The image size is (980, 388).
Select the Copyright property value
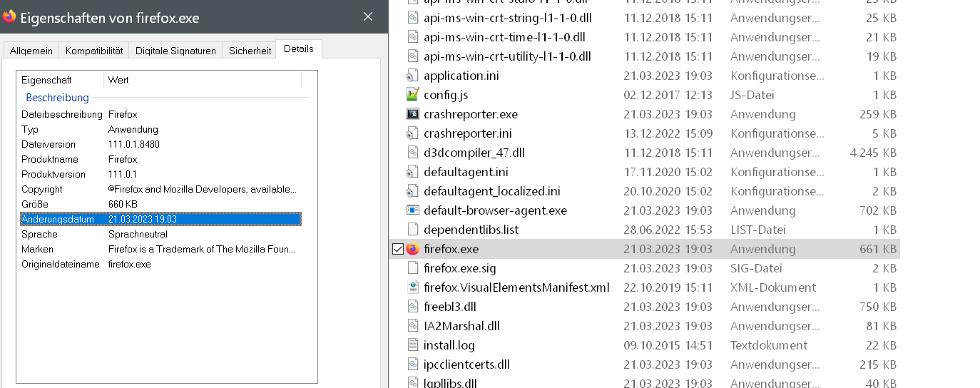tap(202, 189)
